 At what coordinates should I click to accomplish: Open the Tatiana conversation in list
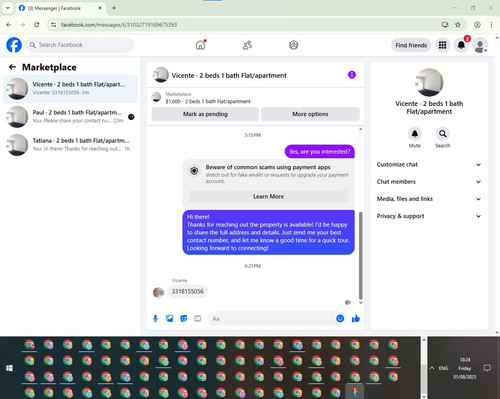[x=70, y=145]
